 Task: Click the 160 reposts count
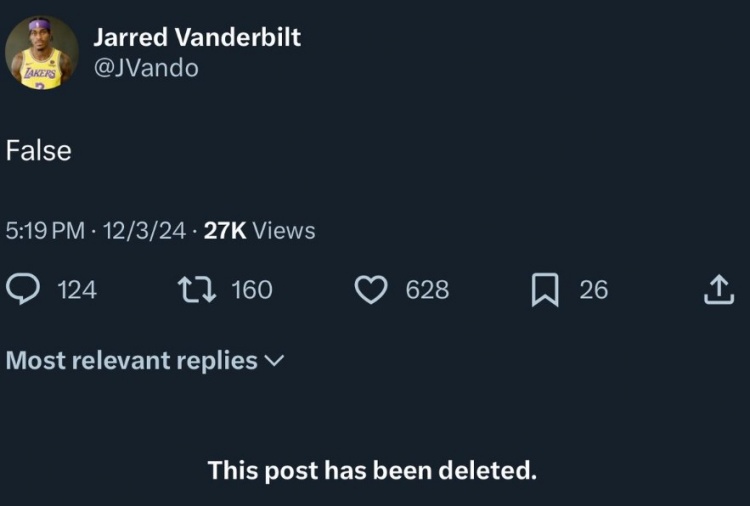[x=251, y=290]
